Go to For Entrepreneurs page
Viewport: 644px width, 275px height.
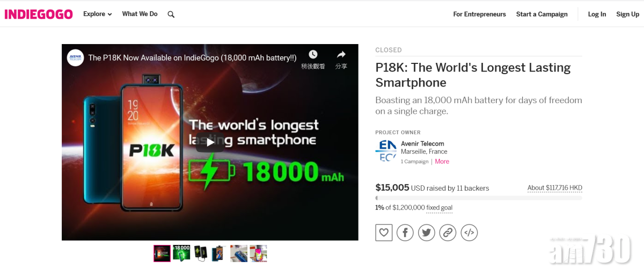point(479,15)
